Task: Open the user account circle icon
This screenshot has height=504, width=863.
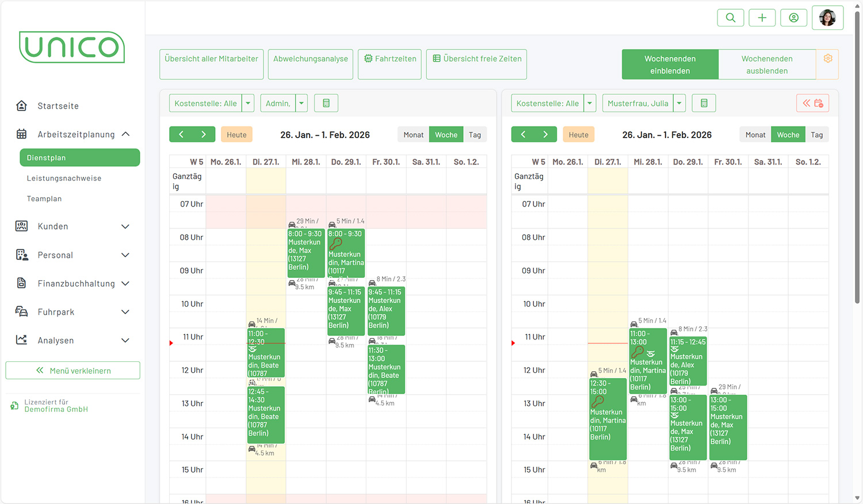Action: click(793, 18)
